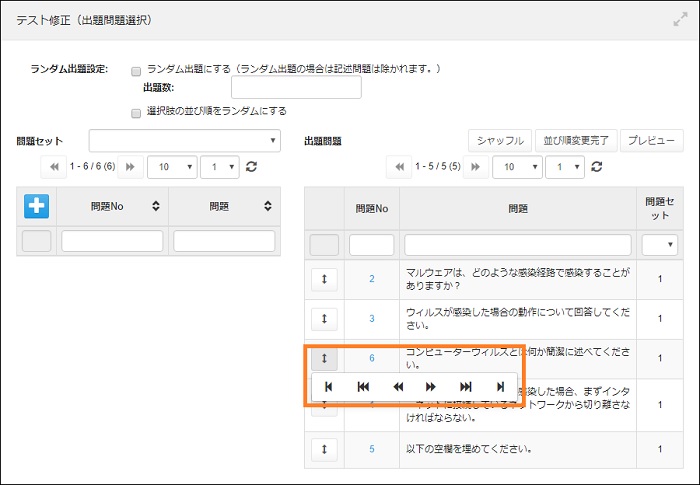Click the move-to-last icon in the reorder popup
Image resolution: width=700 pixels, height=485 pixels.
[500, 386]
